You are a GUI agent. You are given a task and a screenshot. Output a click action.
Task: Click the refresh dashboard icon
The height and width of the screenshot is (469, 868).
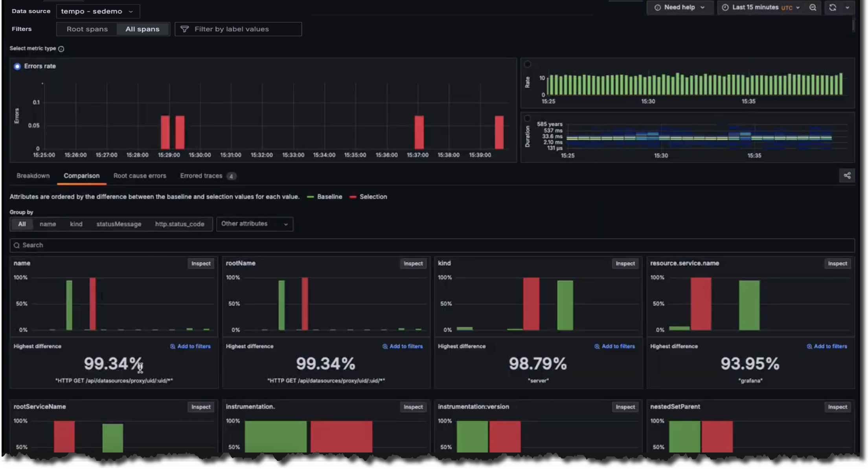click(833, 7)
